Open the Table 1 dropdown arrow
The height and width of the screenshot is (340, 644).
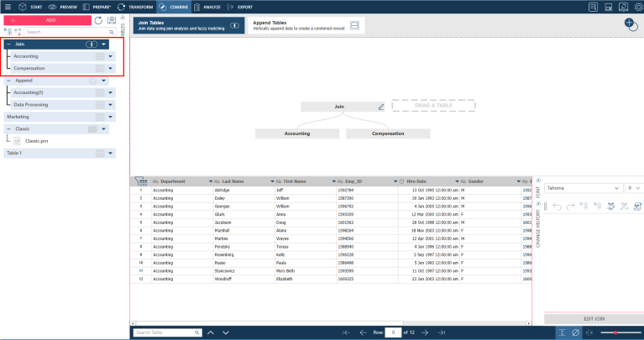[x=110, y=153]
